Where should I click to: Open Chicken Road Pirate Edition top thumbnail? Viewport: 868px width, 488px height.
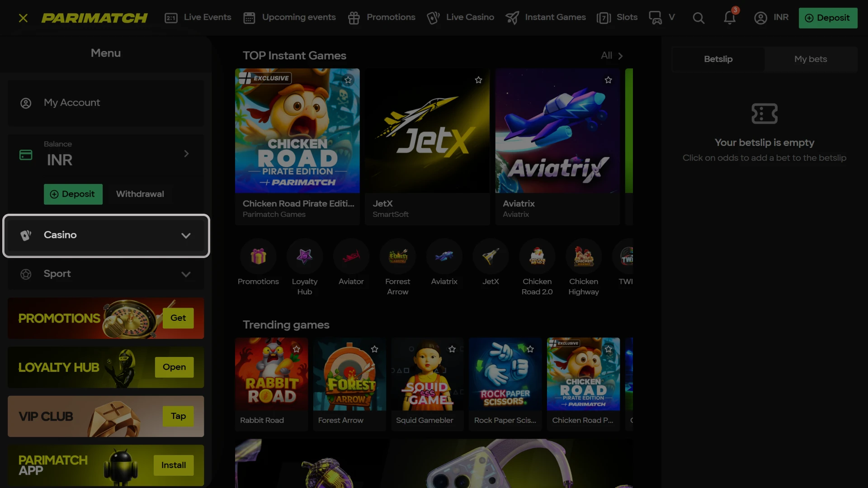click(297, 131)
